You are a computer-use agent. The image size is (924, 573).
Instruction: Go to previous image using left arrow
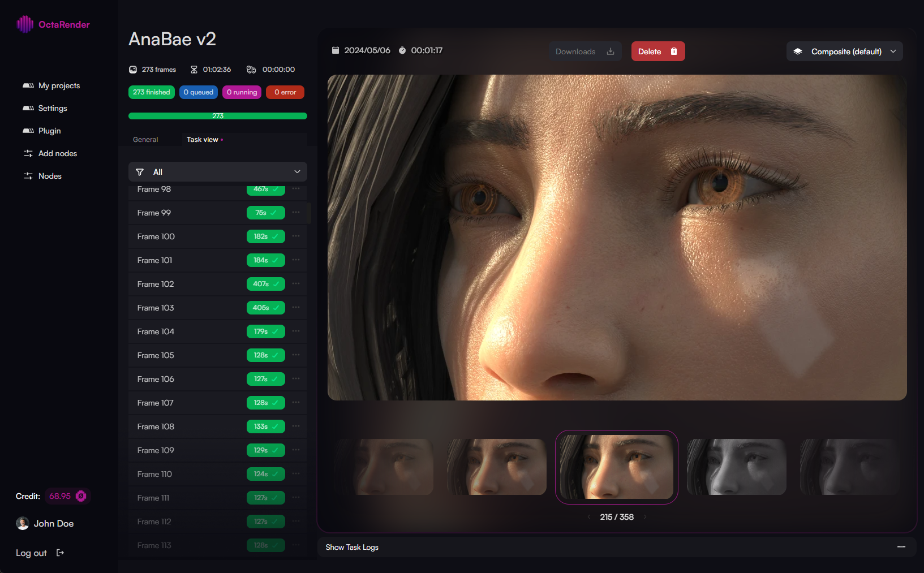[589, 517]
